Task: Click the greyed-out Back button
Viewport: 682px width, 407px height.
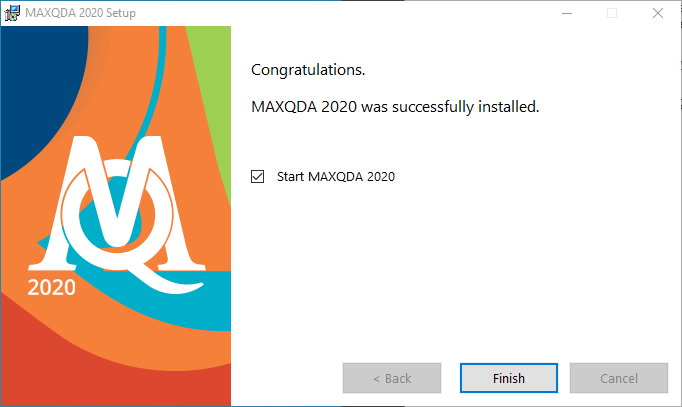Action: pos(392,378)
